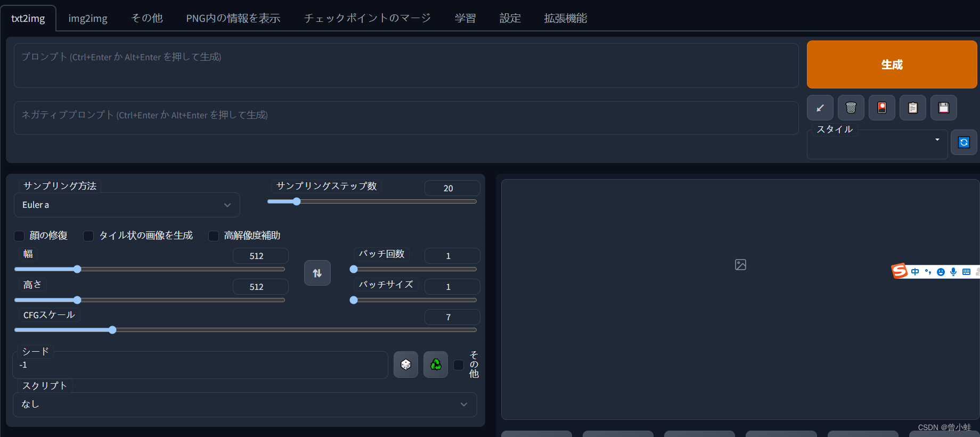
Task: Apply selected styles with the clipboard icon
Action: point(913,108)
